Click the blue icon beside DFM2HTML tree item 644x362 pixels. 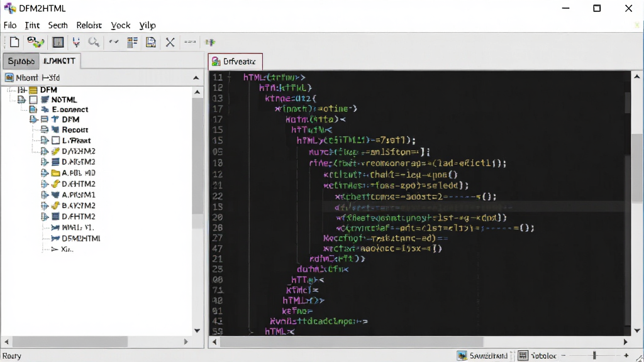[55, 238]
